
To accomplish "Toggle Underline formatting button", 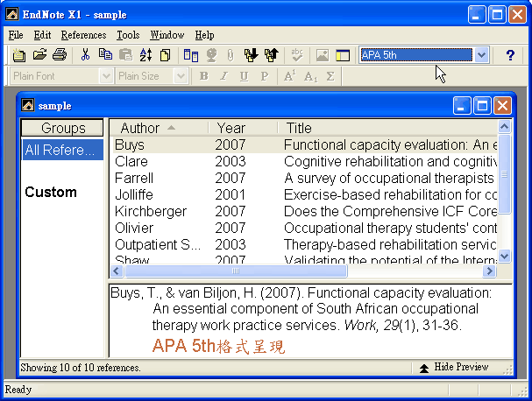I will click(244, 76).
